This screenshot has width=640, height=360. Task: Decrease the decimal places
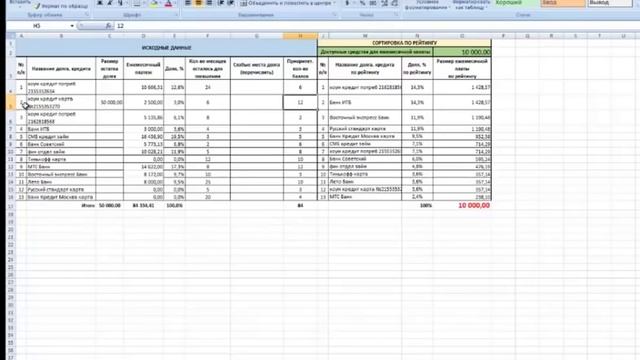395,3
